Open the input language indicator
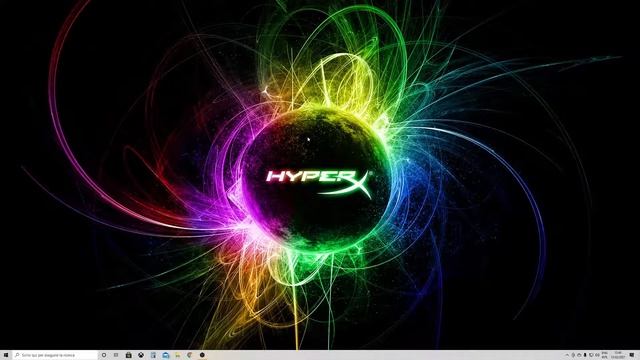This screenshot has width=640, height=360. [604, 355]
